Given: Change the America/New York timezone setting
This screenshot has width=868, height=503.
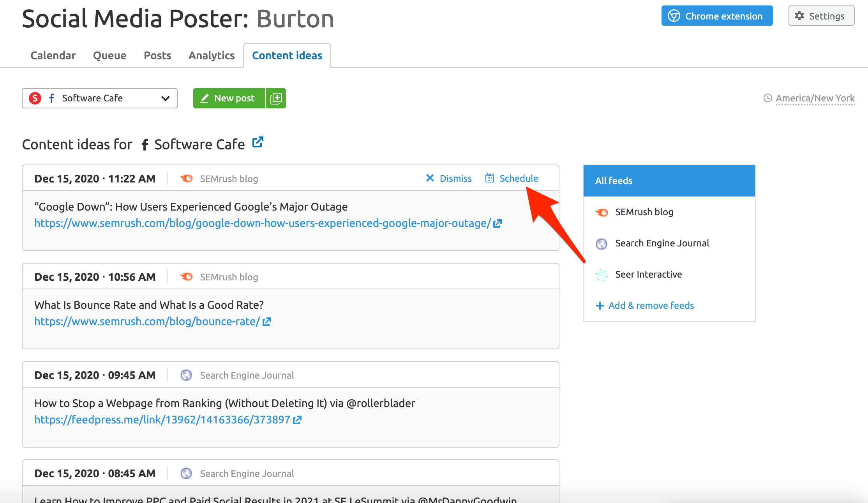Looking at the screenshot, I should point(815,98).
